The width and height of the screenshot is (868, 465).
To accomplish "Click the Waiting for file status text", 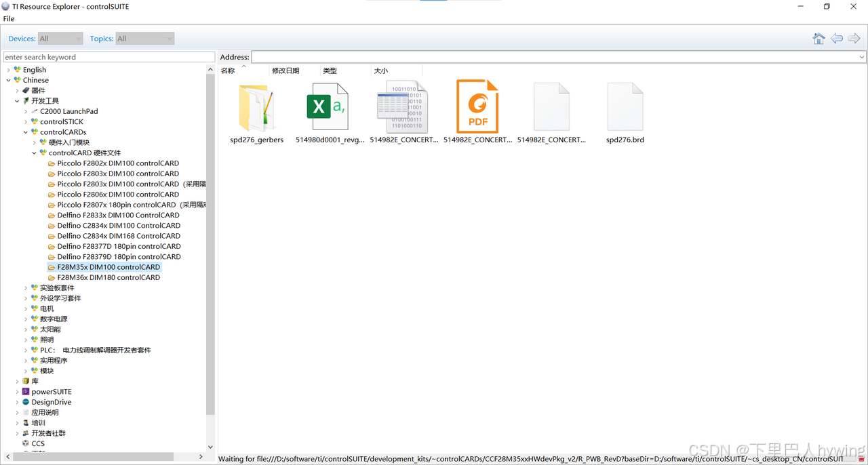I will pyautogui.click(x=530, y=459).
